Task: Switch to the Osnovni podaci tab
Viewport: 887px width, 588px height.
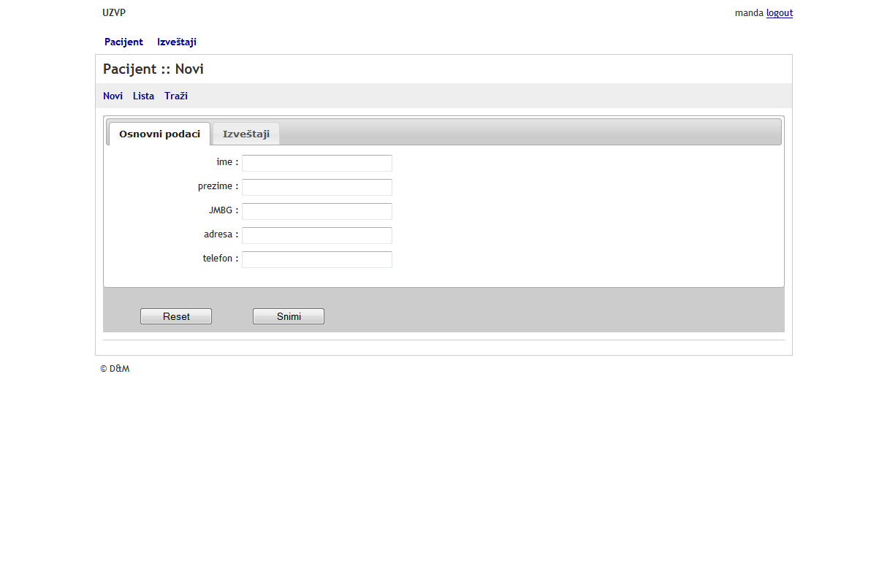Action: tap(159, 134)
